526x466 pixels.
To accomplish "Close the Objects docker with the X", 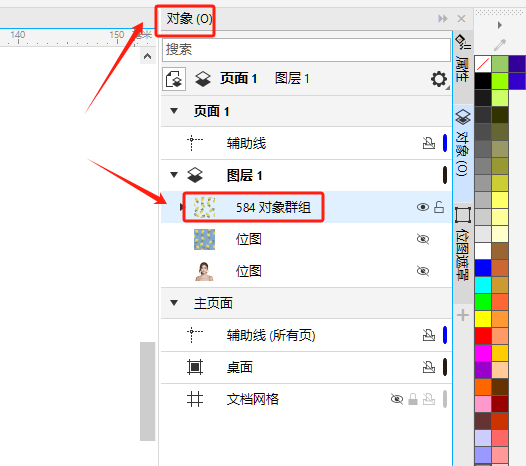I will [462, 19].
